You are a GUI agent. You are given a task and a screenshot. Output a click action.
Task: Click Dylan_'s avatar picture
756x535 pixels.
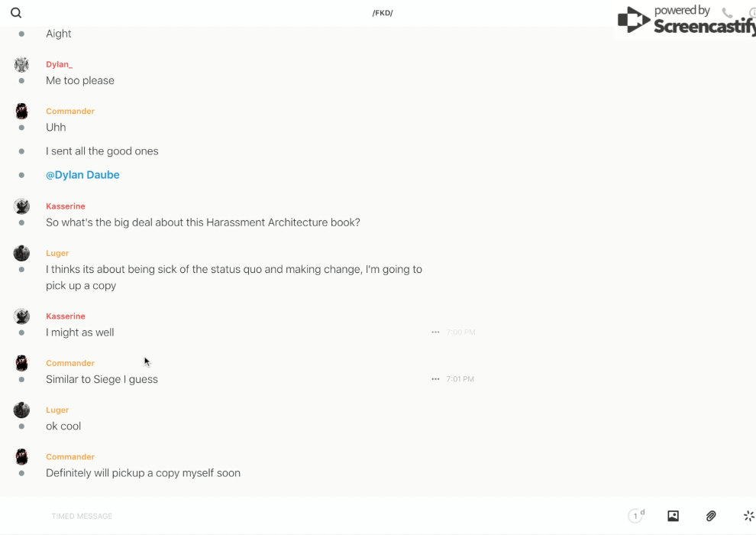pos(21,65)
